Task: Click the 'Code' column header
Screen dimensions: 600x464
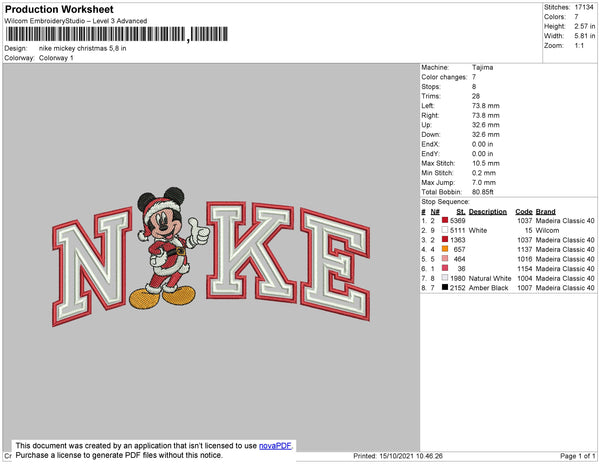Action: (x=524, y=212)
